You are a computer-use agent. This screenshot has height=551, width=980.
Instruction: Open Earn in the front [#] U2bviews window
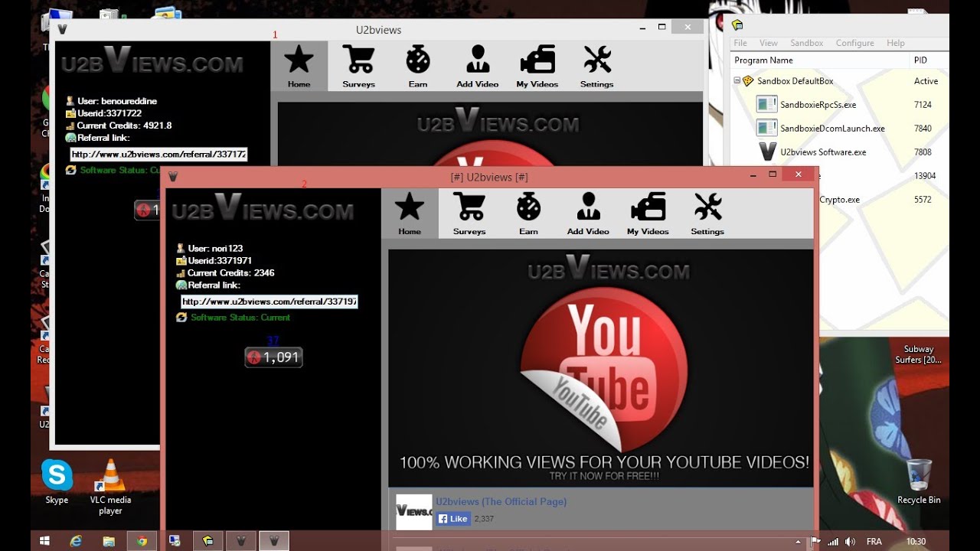point(528,214)
